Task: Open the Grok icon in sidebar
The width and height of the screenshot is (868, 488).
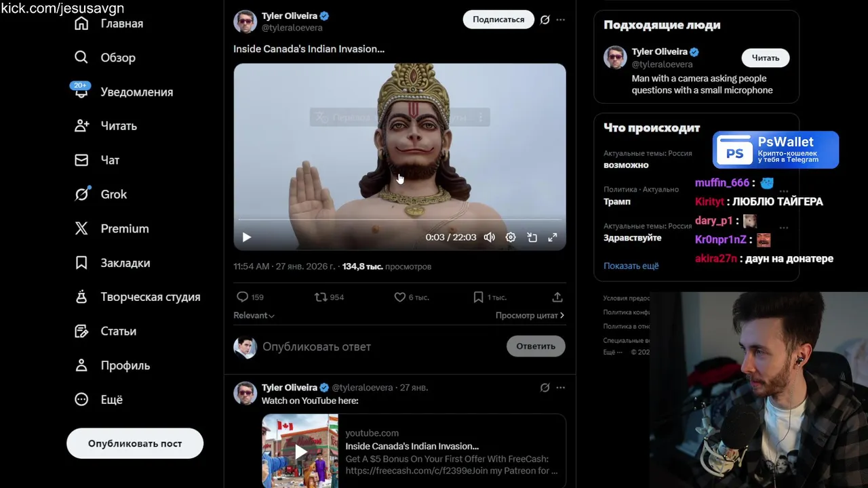Action: [x=81, y=194]
